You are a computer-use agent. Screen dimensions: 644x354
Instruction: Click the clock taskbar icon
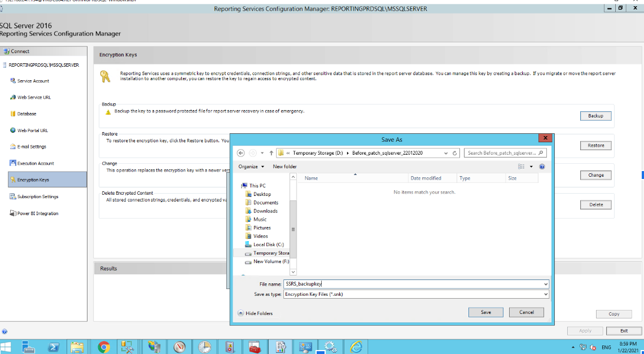click(204, 347)
